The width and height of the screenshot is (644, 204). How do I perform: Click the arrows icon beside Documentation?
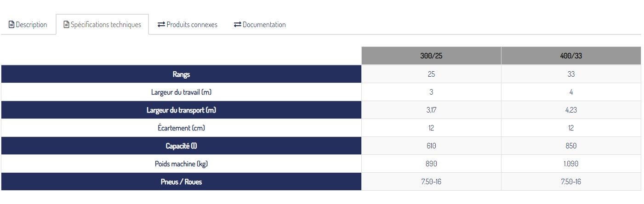(x=237, y=25)
